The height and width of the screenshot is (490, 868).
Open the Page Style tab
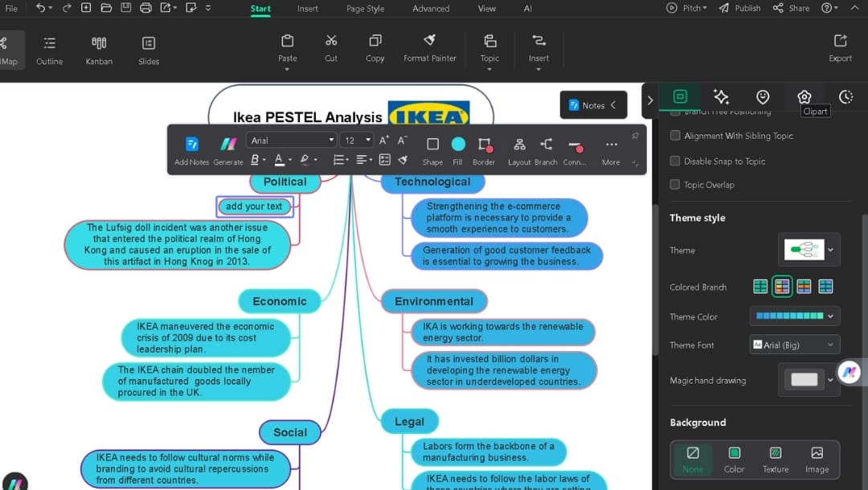click(x=366, y=8)
